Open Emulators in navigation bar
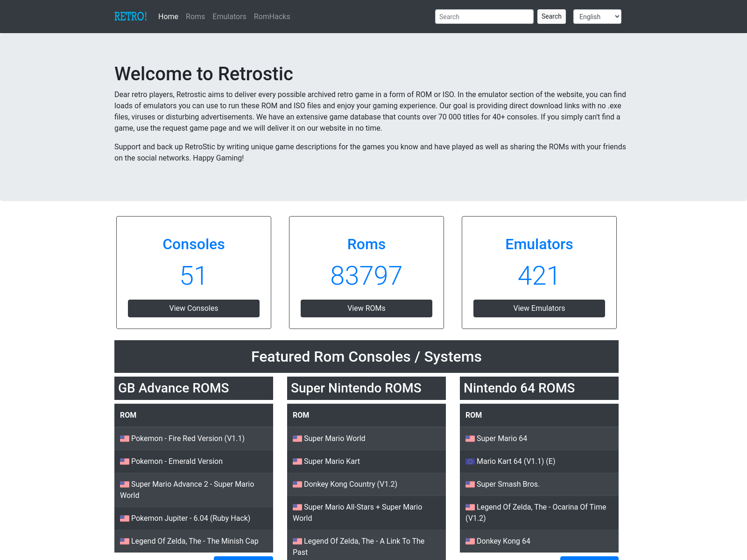 229,16
